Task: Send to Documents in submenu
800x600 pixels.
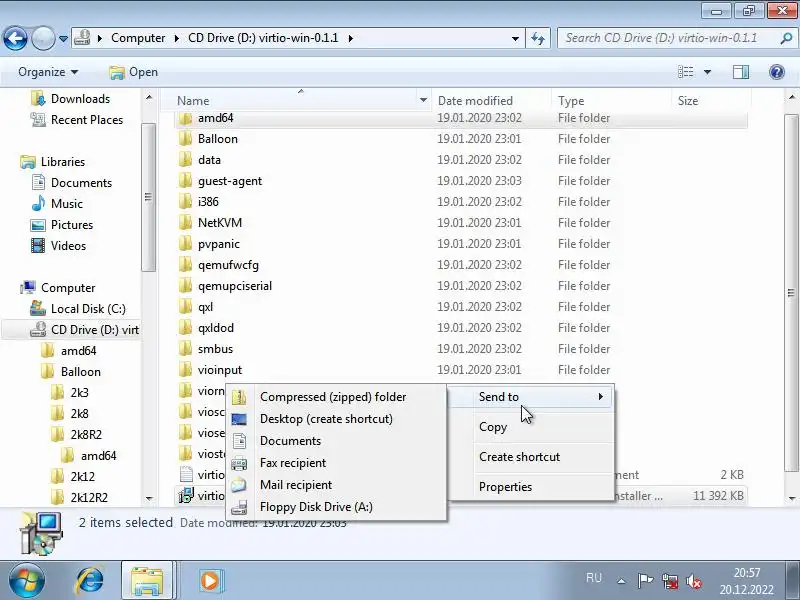Action: click(x=336, y=441)
